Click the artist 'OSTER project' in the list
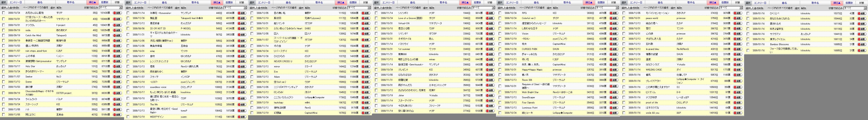 64,93
